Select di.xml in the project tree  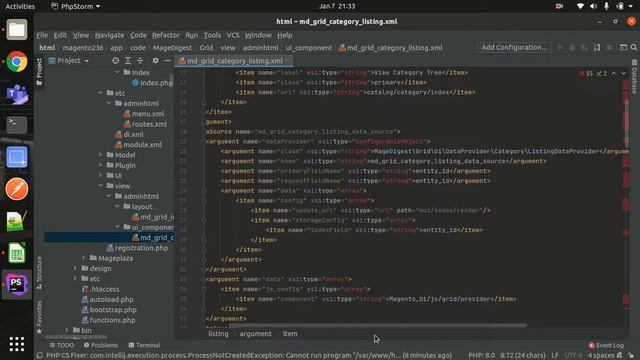tap(129, 134)
